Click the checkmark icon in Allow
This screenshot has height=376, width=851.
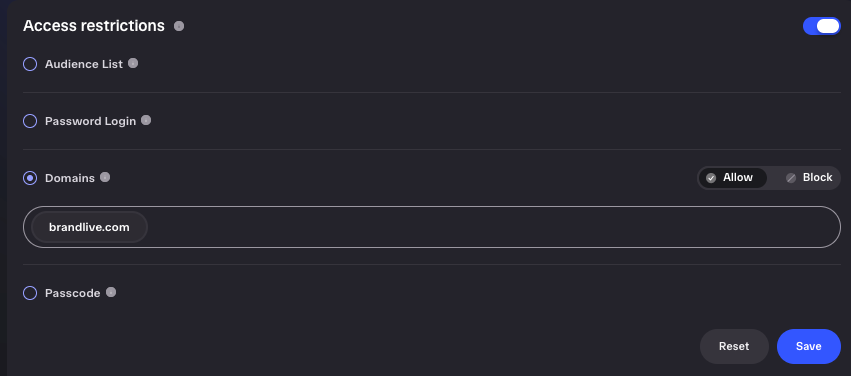coord(711,178)
